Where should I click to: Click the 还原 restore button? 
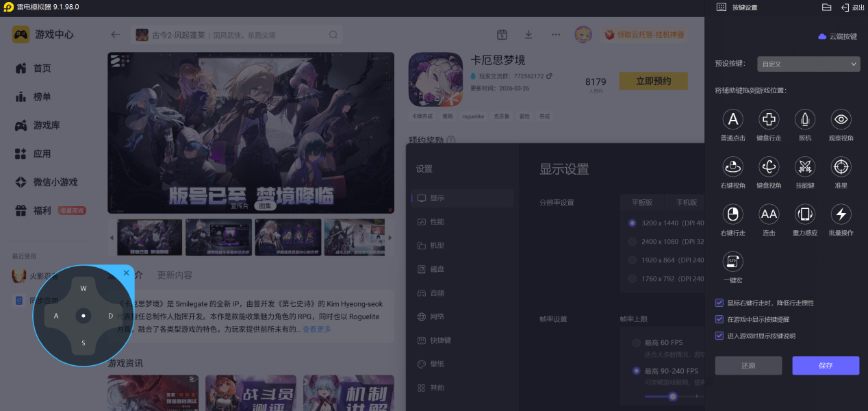pyautogui.click(x=748, y=365)
